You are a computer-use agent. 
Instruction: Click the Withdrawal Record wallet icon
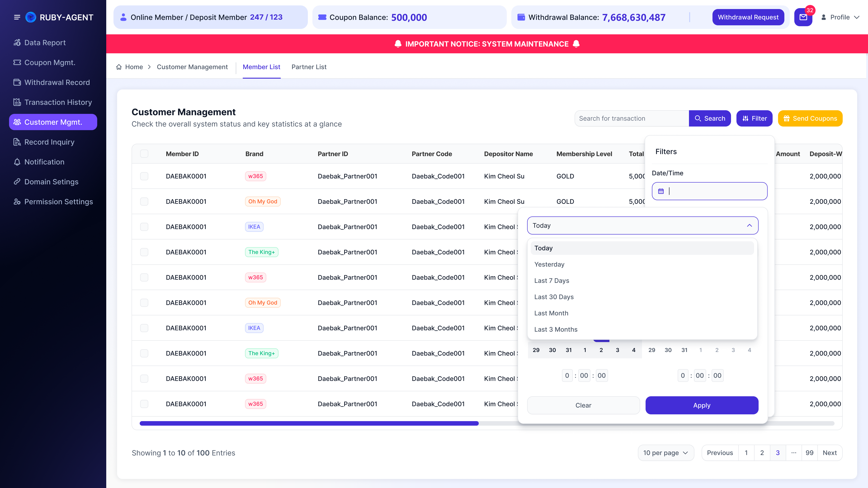point(17,82)
